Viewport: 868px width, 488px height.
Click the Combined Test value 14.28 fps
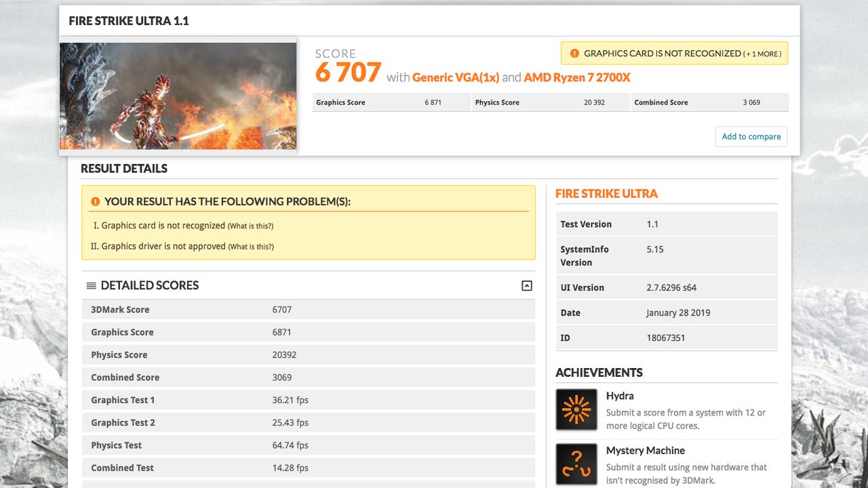(290, 468)
